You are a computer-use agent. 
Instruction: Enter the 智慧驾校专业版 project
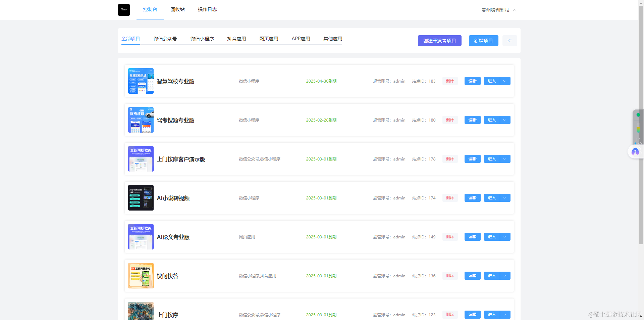click(x=492, y=81)
